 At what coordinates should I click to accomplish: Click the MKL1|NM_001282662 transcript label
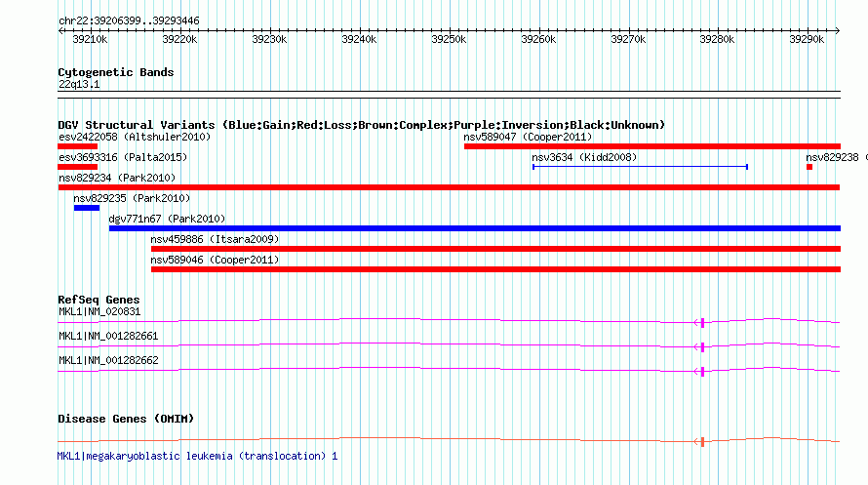click(108, 360)
